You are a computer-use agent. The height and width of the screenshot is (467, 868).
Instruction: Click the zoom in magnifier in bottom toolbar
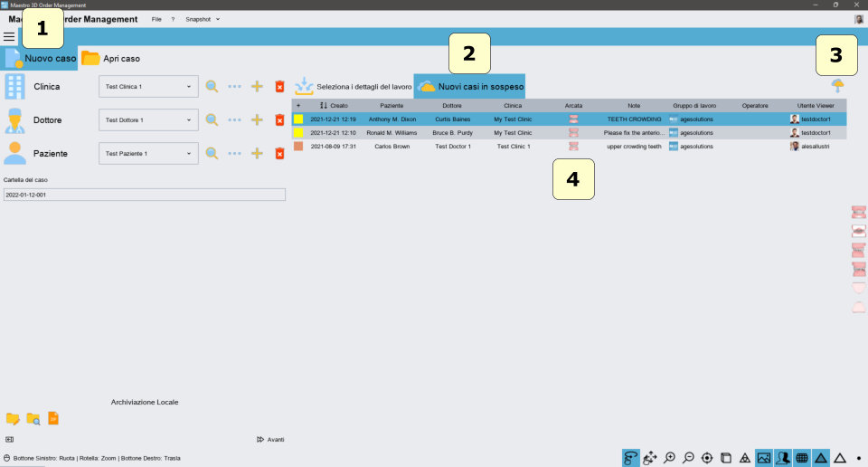coord(669,458)
